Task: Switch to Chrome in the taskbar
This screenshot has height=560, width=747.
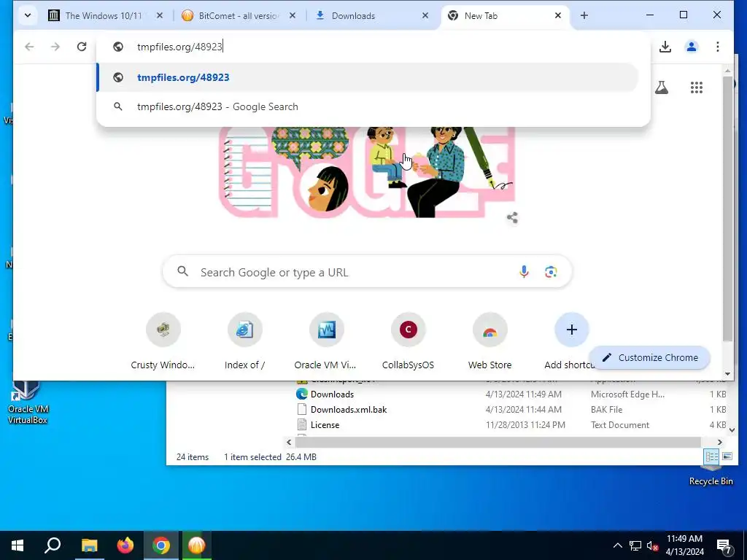Action: click(161, 545)
